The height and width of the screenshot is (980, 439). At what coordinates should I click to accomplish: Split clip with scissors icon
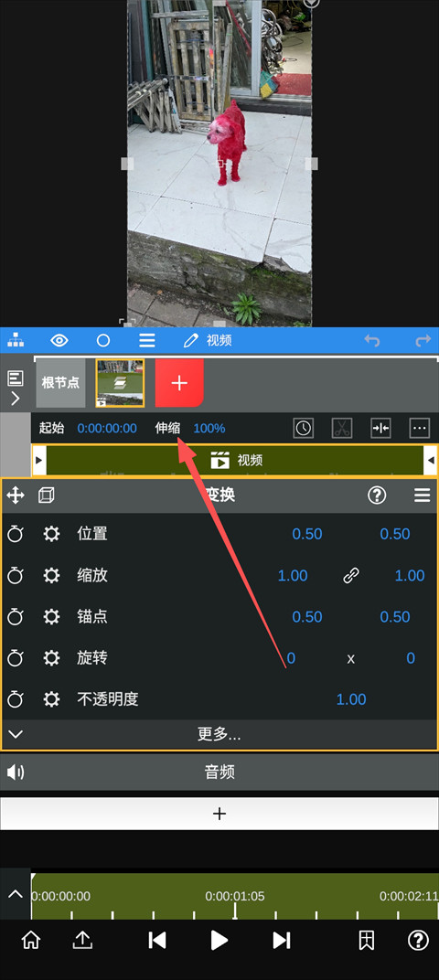tap(342, 428)
